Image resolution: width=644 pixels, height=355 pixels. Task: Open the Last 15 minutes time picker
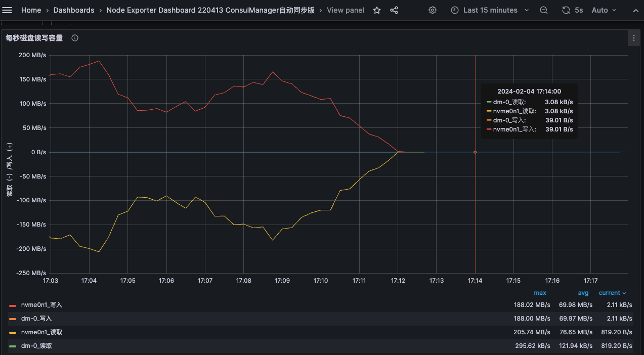click(x=490, y=10)
